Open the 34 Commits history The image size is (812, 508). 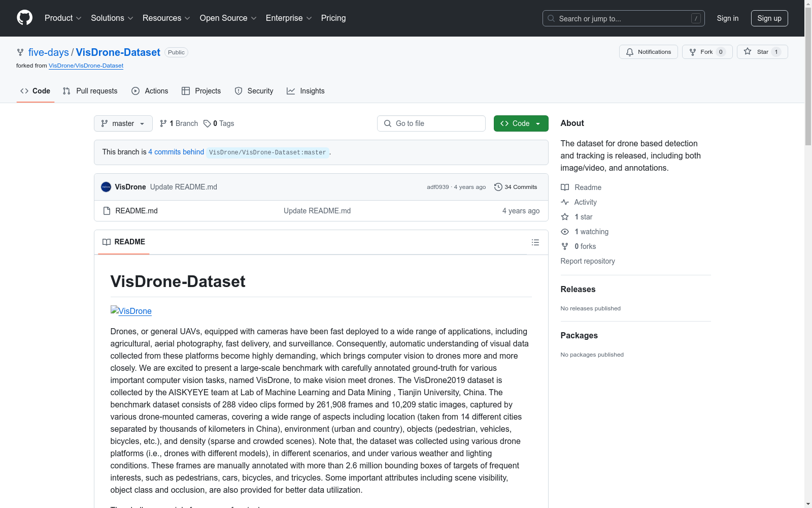(516, 187)
